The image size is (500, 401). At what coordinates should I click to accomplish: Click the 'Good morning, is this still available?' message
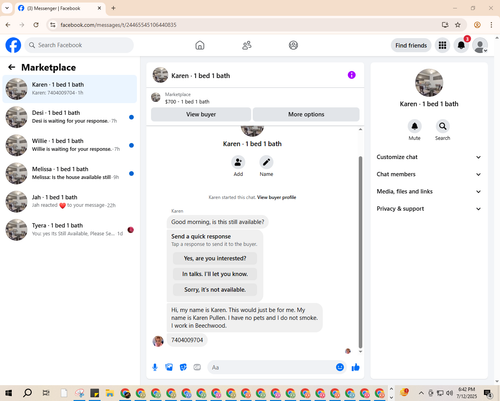(x=218, y=222)
